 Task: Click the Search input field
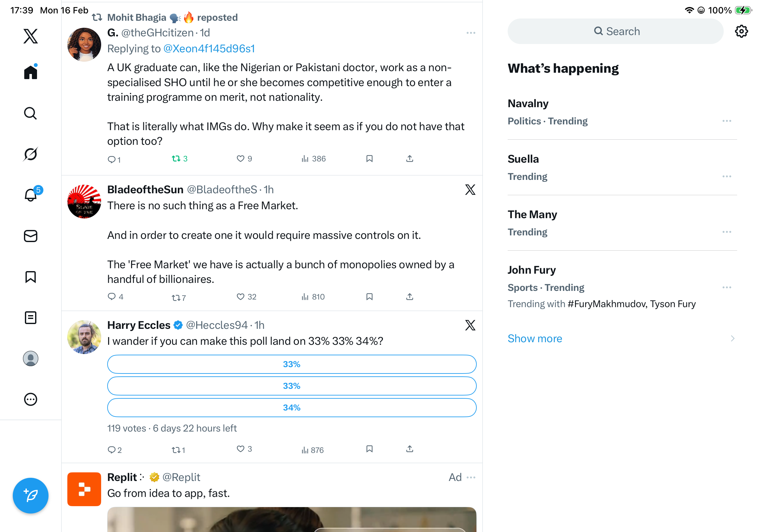[x=615, y=32]
